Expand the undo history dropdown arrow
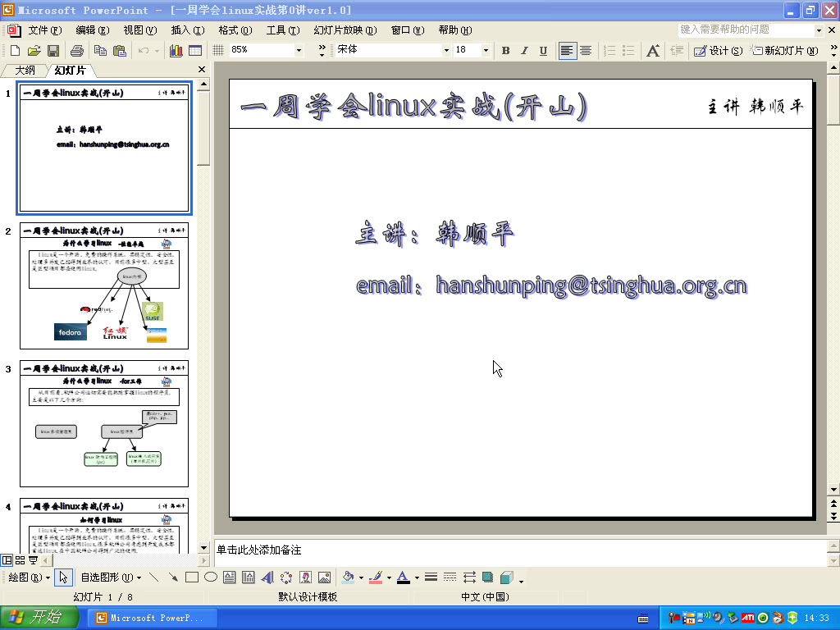 [x=157, y=51]
